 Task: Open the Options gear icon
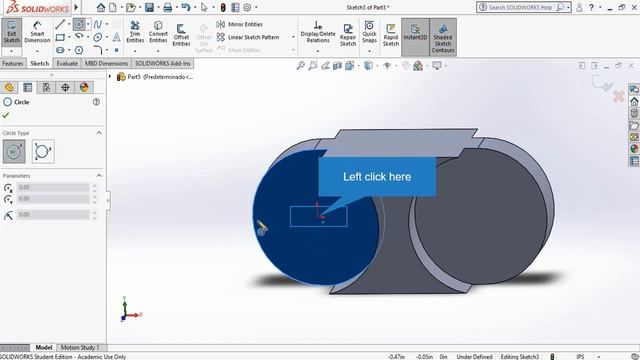(247, 7)
